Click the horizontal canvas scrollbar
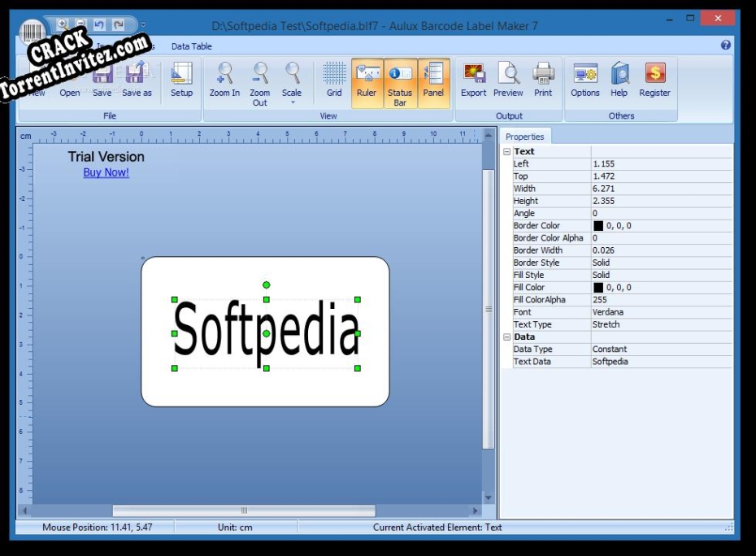This screenshot has height=556, width=756. (x=244, y=510)
